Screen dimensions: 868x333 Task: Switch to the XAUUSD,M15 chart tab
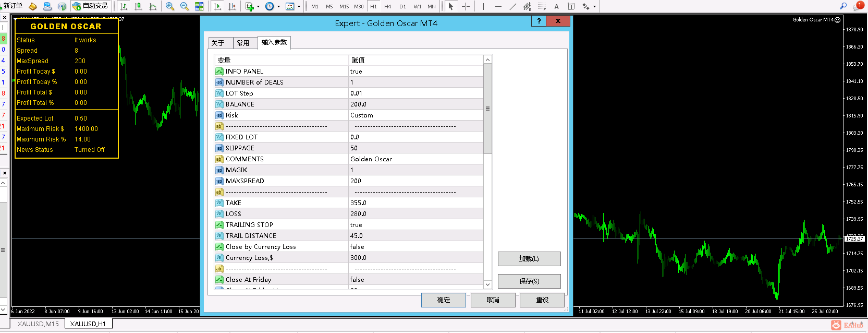pyautogui.click(x=38, y=324)
